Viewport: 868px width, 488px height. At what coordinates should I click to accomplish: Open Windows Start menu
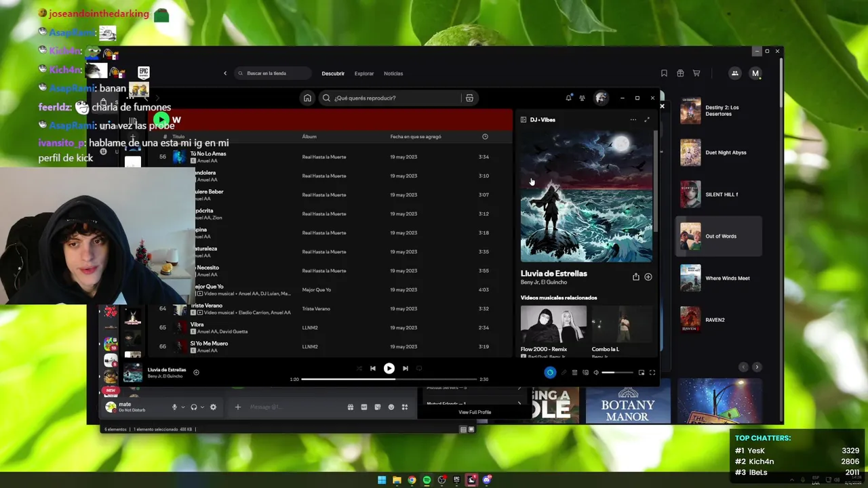point(382,480)
